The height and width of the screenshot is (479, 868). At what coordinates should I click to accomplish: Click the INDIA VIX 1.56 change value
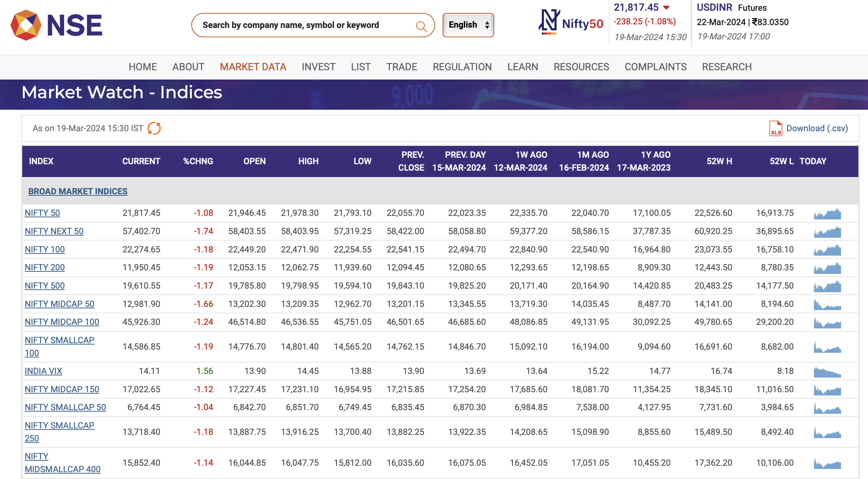[205, 371]
